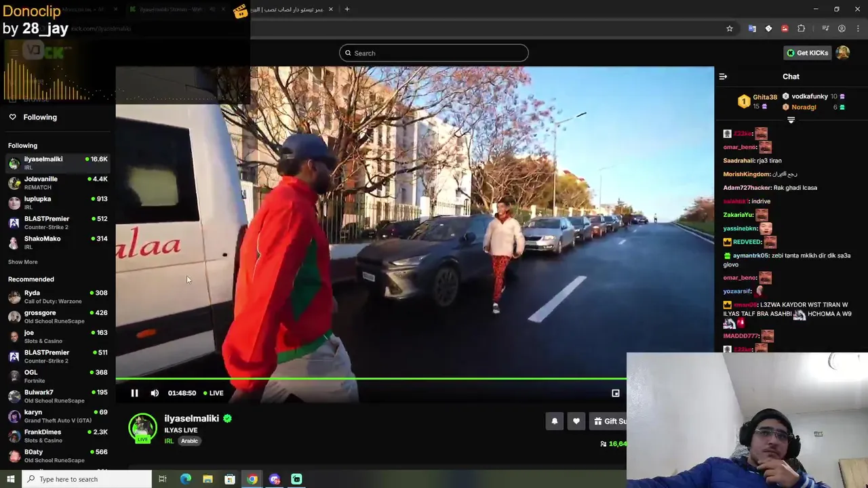868x488 pixels.
Task: Click Adam727hacker username in chat
Action: point(747,188)
